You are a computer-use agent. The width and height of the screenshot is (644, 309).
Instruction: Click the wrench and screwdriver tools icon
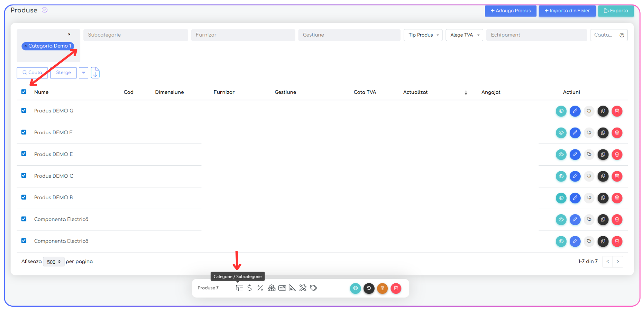click(x=303, y=288)
